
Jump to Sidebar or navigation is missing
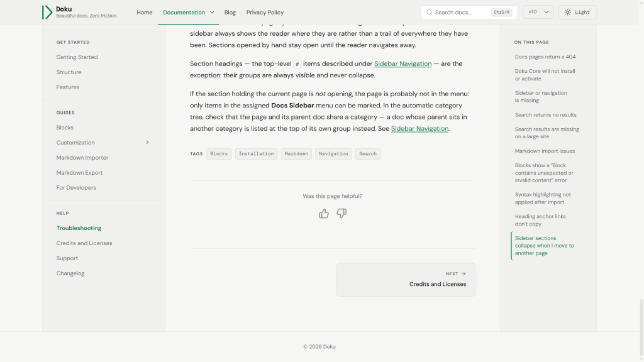point(541,96)
